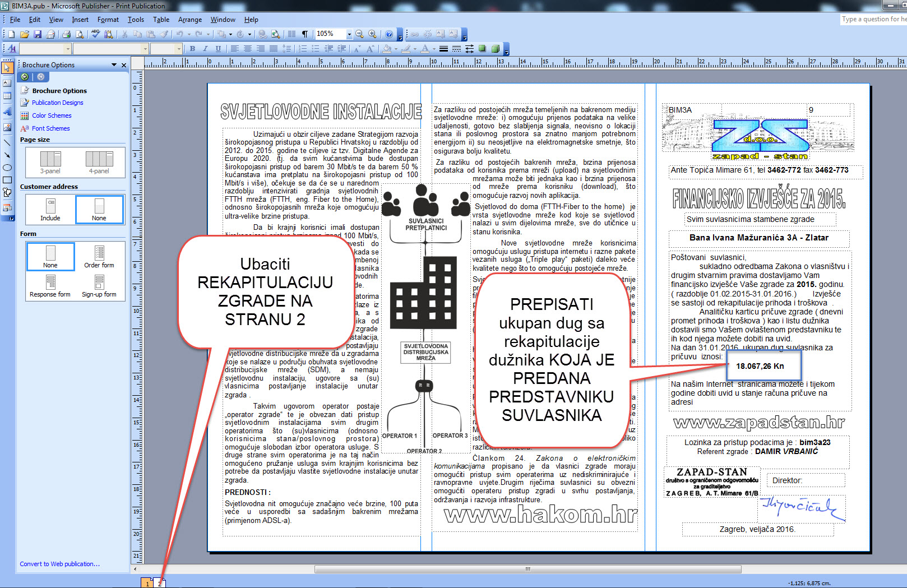
Task: Create a new blank publication
Action: [x=11, y=34]
